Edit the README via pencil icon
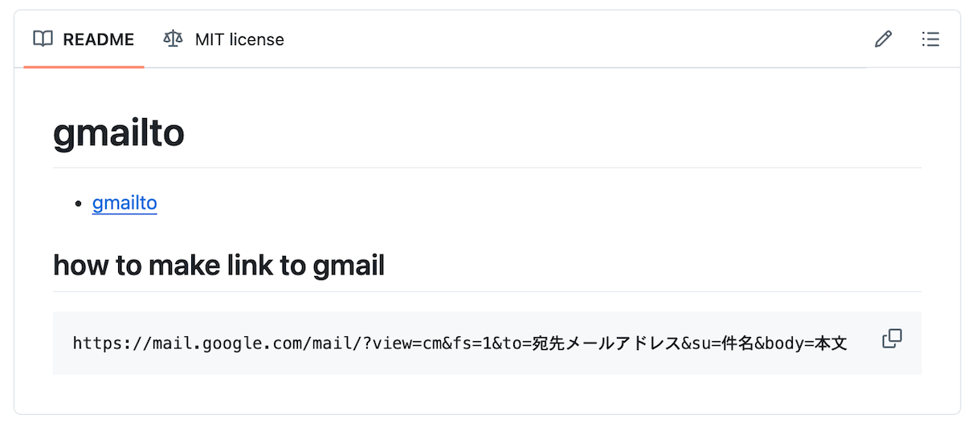The width and height of the screenshot is (980, 435). point(883,39)
